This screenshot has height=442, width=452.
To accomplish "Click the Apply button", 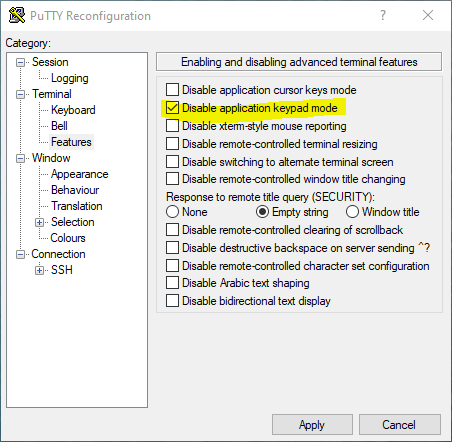I will click(312, 425).
